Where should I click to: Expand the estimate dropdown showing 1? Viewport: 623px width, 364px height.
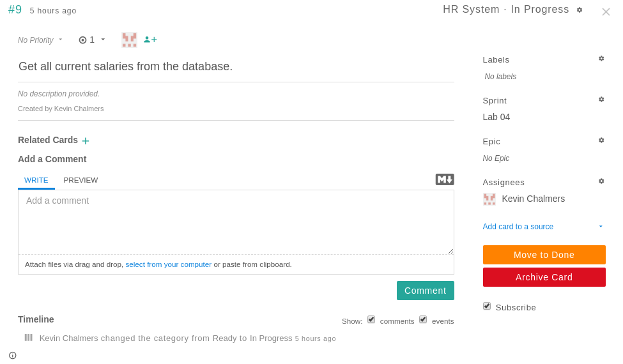point(93,40)
